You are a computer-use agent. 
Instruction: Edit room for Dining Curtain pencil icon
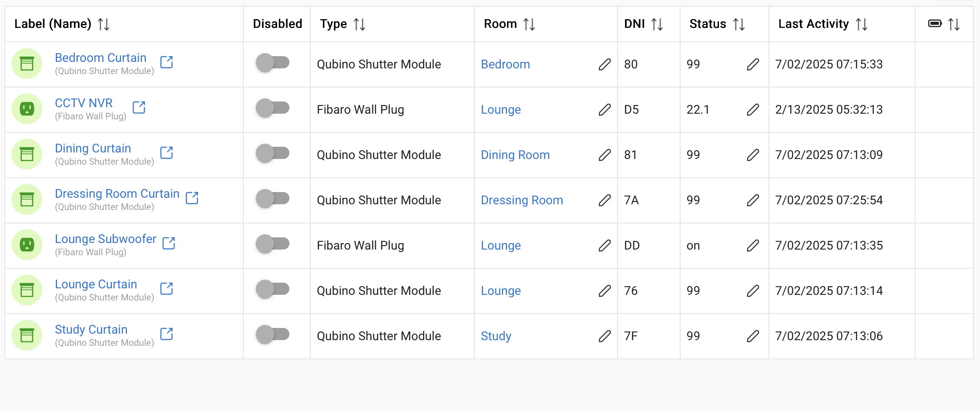pos(604,155)
